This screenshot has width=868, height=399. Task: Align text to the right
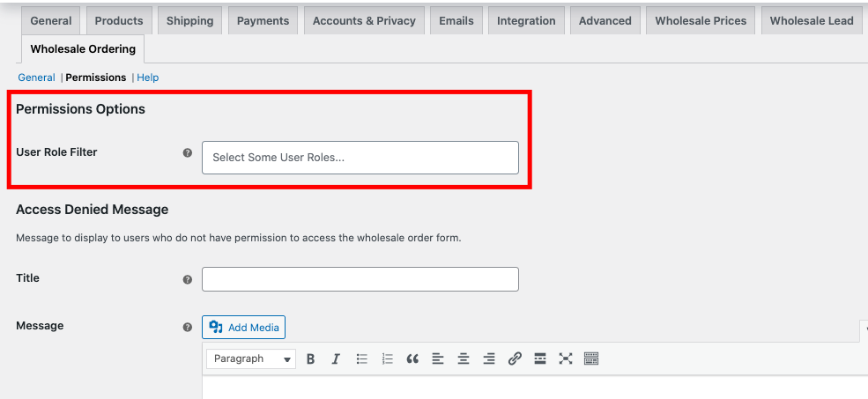tap(489, 358)
